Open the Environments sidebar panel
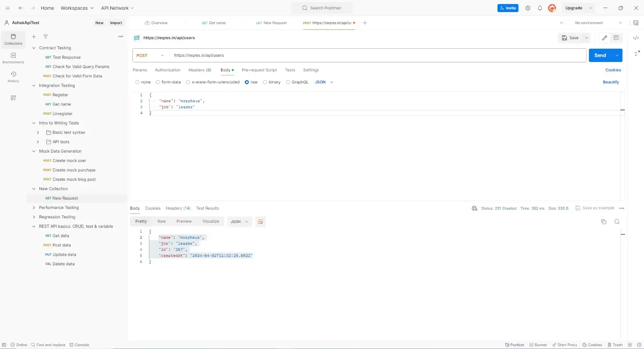Viewport: 644px width, 349px height. 13,58
